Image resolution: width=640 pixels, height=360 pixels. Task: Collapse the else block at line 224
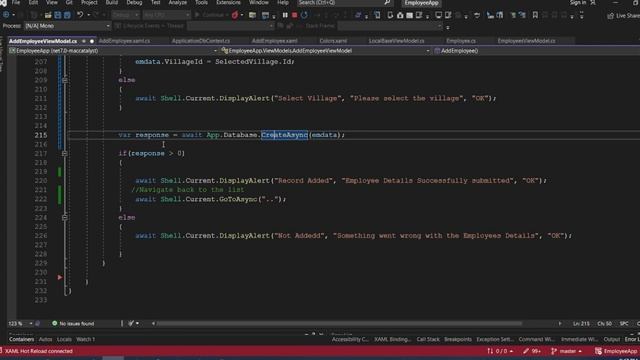64,218
